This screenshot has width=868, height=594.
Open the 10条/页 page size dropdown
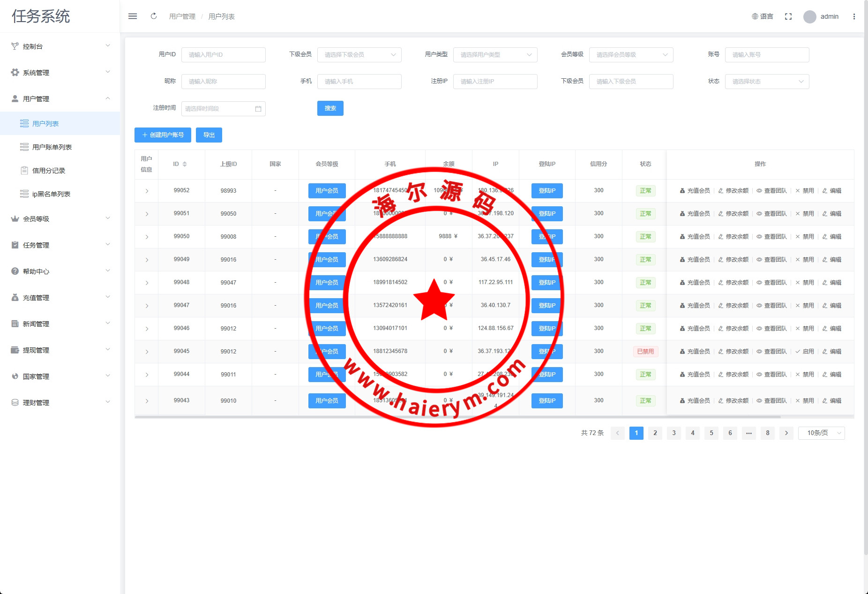821,433
